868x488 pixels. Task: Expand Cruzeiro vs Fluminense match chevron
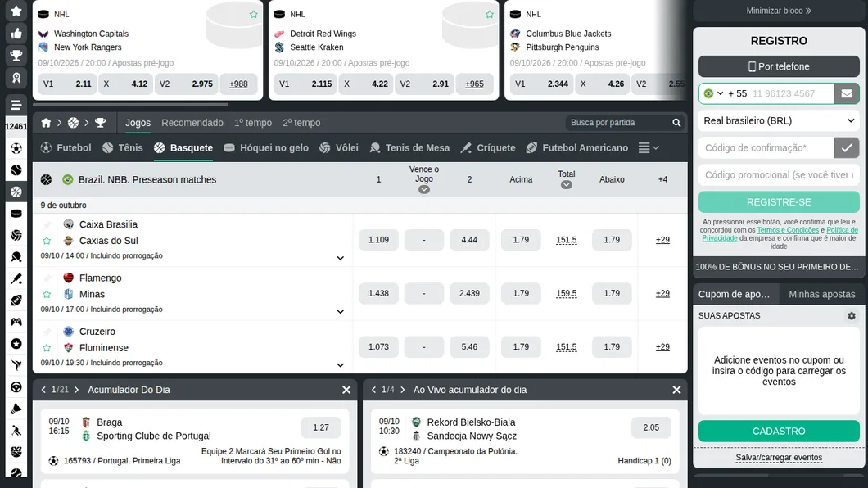coord(341,365)
